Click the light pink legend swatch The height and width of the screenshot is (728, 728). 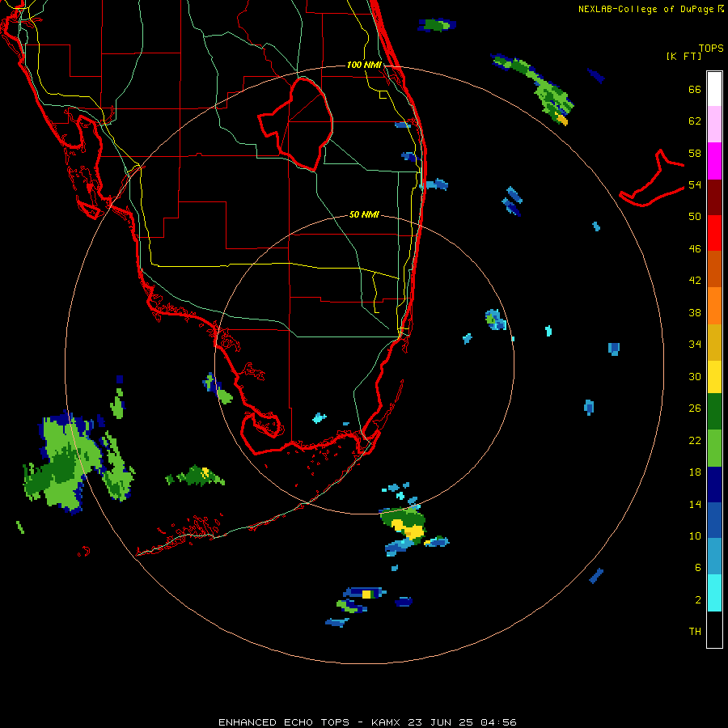pos(714,124)
